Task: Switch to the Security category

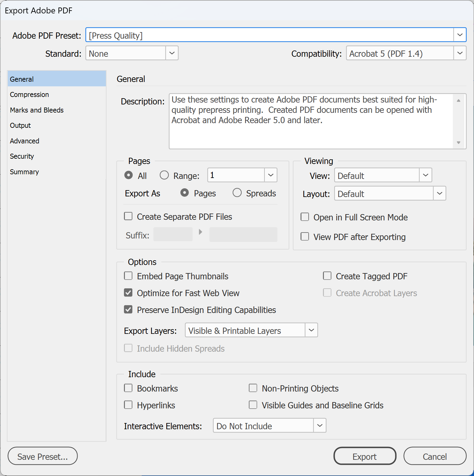Action: pyautogui.click(x=57, y=156)
